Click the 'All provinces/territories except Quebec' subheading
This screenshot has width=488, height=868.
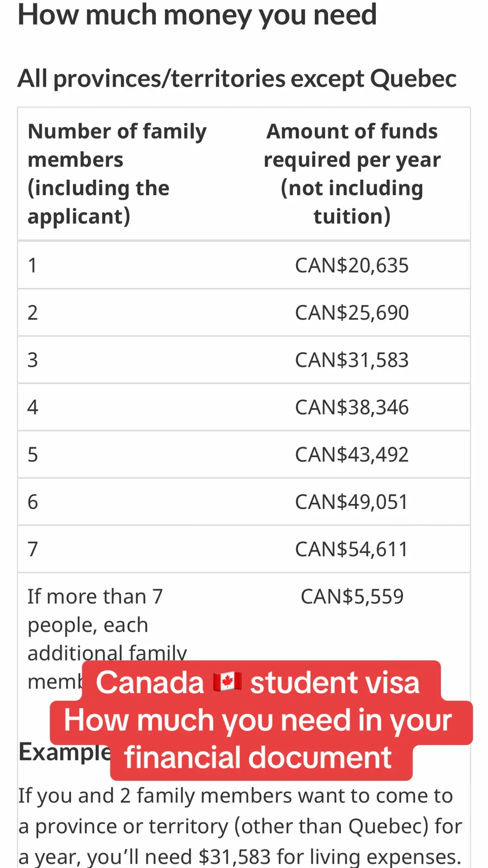point(237,78)
